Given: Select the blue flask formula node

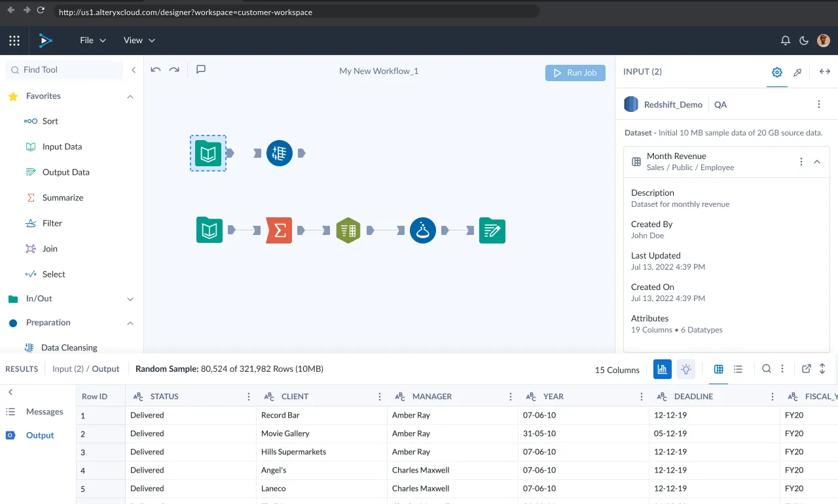Looking at the screenshot, I should [423, 230].
